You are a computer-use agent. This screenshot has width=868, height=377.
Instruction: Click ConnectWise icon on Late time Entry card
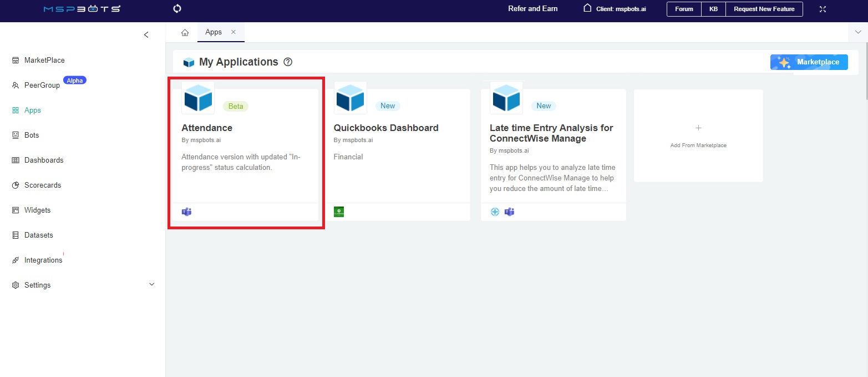pos(495,212)
